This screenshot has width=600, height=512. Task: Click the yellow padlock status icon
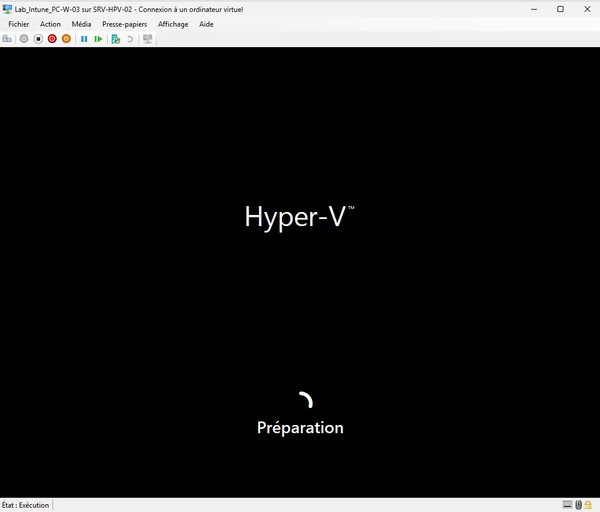[x=588, y=505]
